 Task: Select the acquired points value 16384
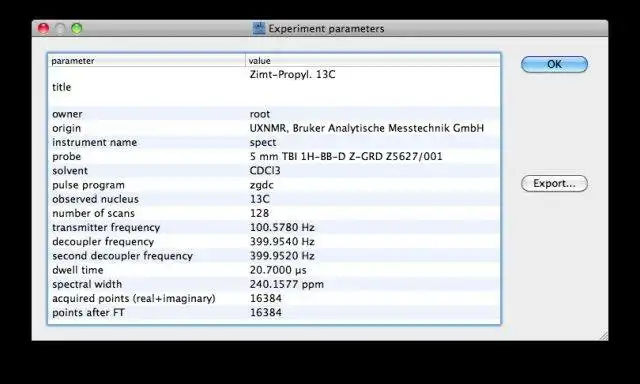tap(266, 298)
